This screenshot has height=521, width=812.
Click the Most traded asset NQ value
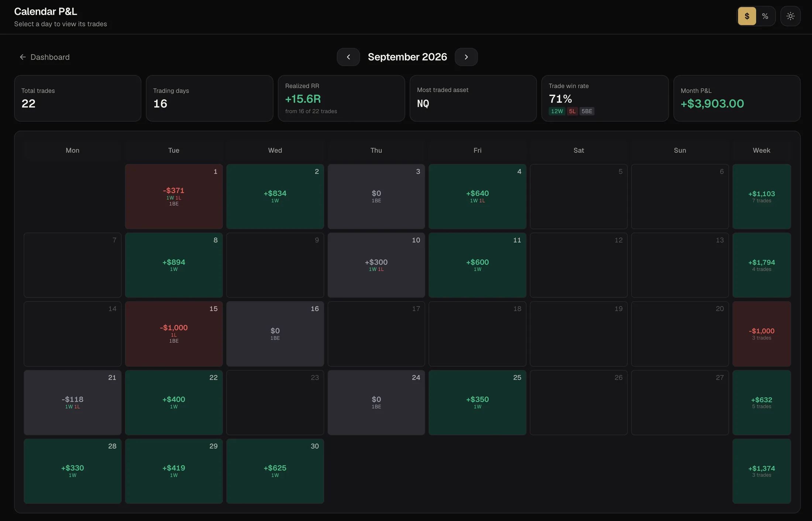[x=423, y=104]
